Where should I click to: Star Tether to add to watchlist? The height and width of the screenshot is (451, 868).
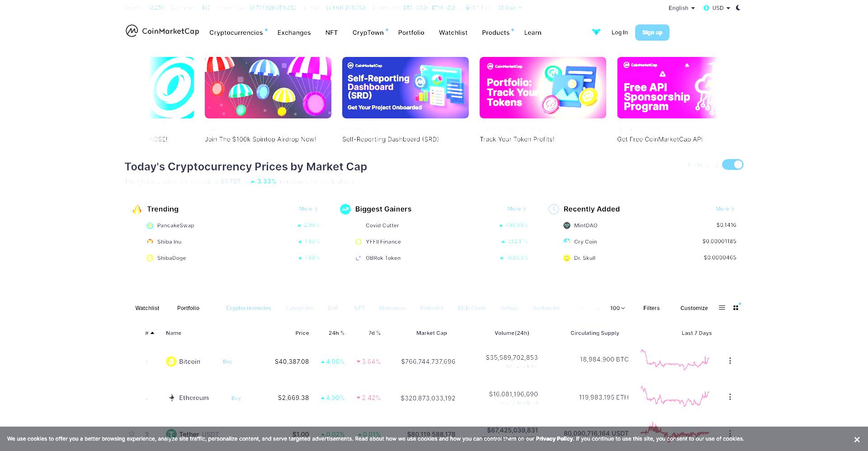click(132, 434)
